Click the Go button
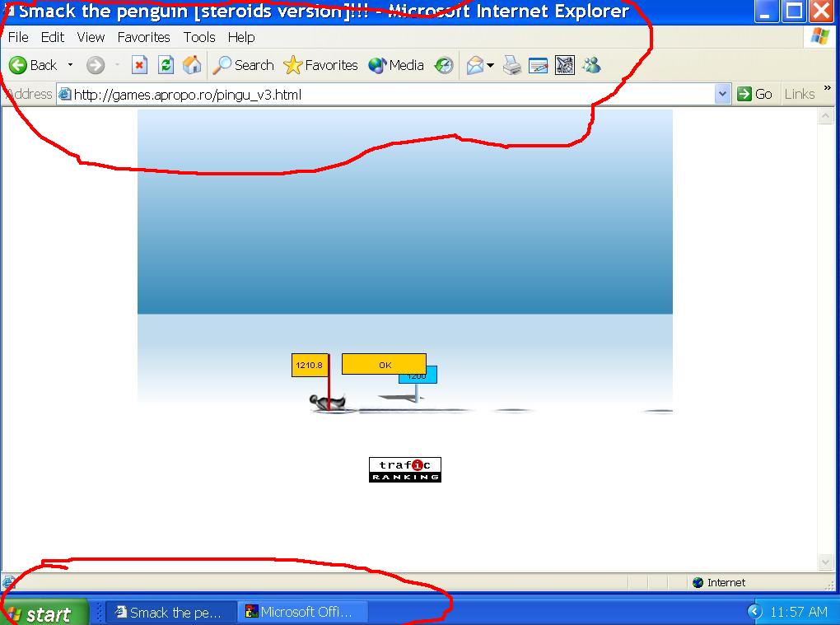Screen dimensions: 840x625 [755, 94]
